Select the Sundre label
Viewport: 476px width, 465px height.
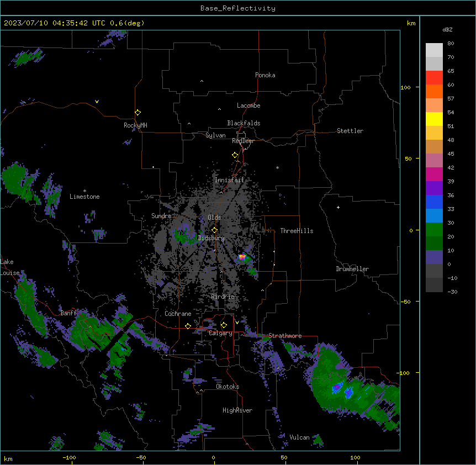(161, 216)
